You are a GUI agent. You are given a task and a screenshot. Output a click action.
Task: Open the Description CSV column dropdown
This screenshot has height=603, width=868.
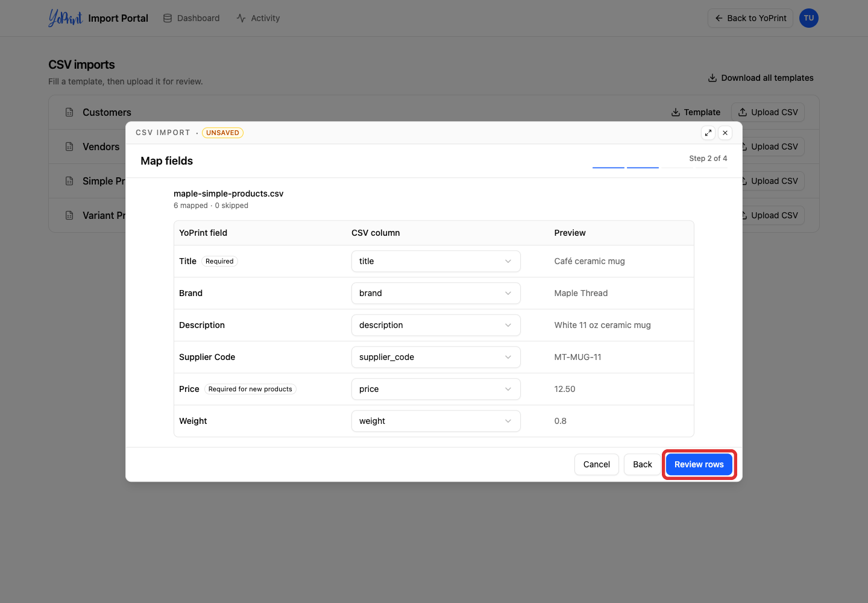[x=436, y=325]
